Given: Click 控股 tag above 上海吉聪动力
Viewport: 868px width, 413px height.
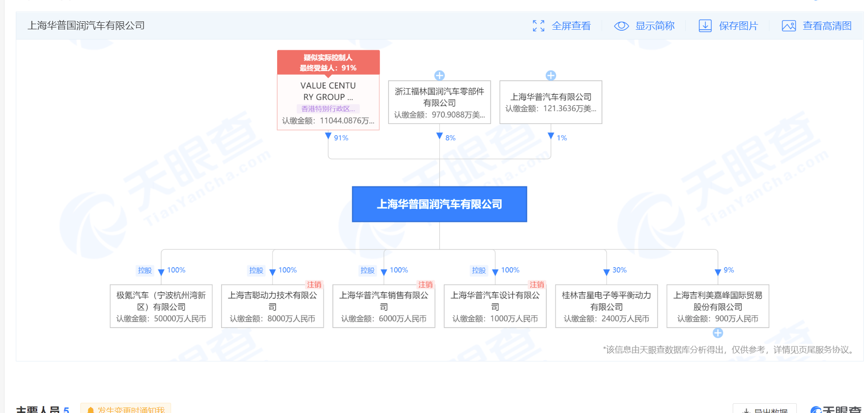Looking at the screenshot, I should pyautogui.click(x=256, y=270).
